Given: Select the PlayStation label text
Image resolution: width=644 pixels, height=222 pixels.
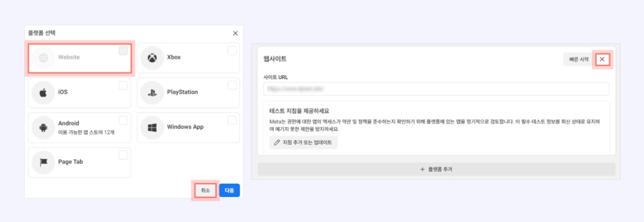Looking at the screenshot, I should [182, 92].
